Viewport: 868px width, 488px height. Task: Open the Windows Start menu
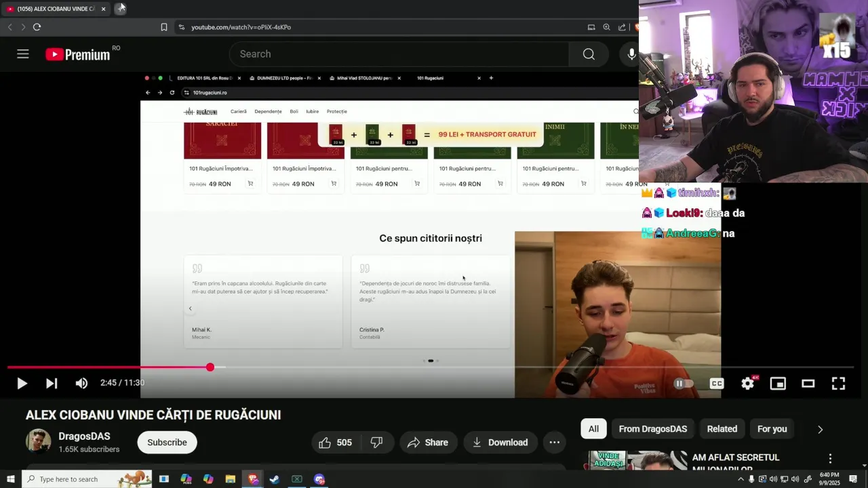point(10,479)
